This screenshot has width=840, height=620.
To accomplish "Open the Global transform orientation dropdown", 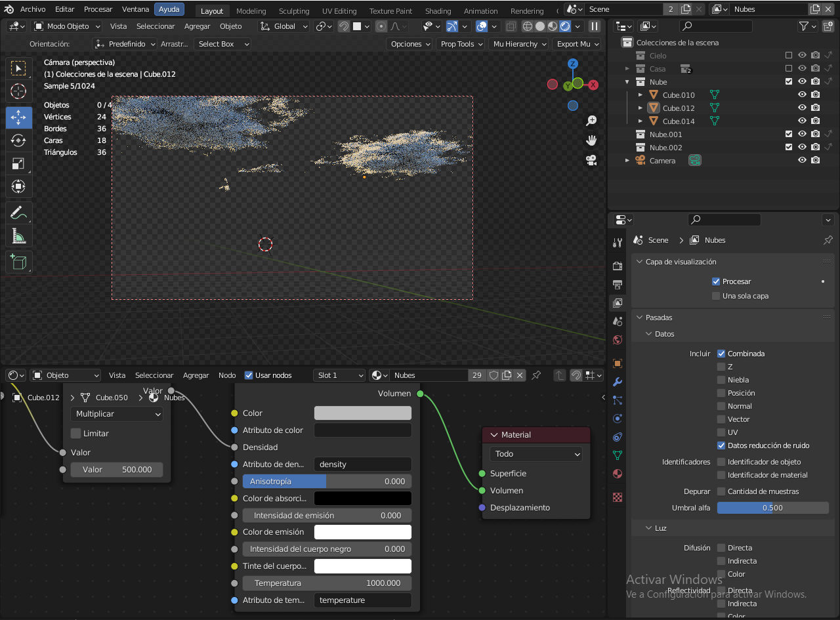I will pos(283,26).
